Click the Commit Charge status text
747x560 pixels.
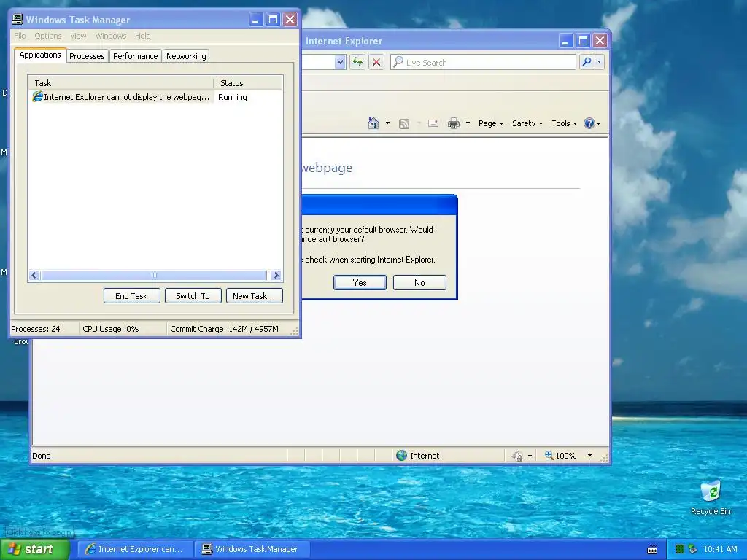[225, 329]
